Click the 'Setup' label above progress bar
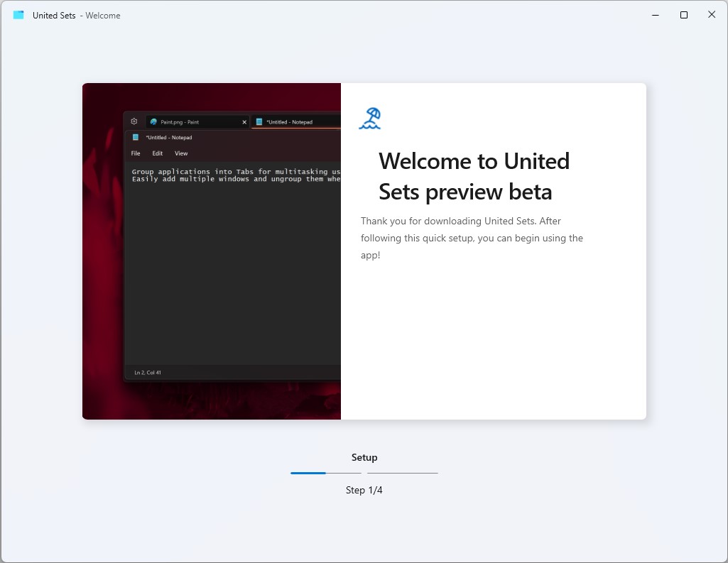 364,457
